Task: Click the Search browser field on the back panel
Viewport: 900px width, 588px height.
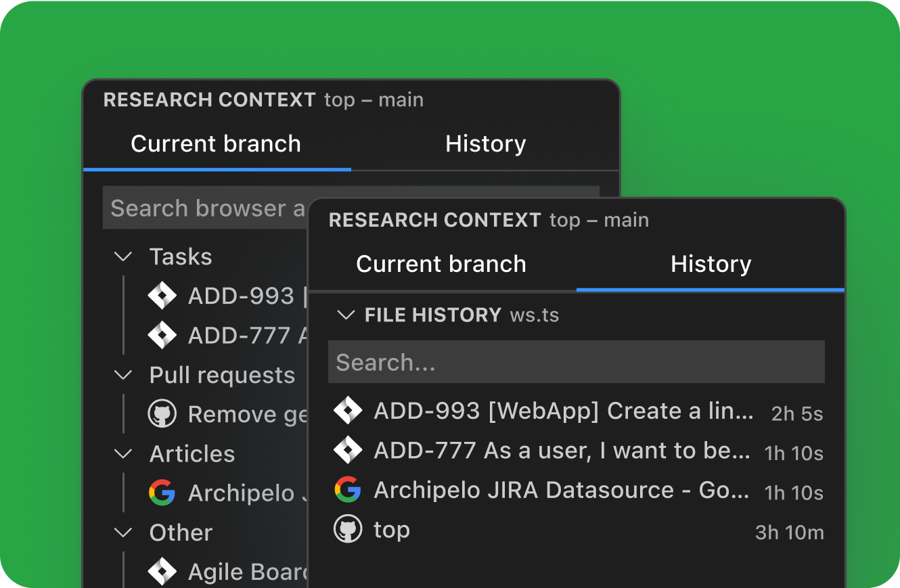Action: point(203,208)
